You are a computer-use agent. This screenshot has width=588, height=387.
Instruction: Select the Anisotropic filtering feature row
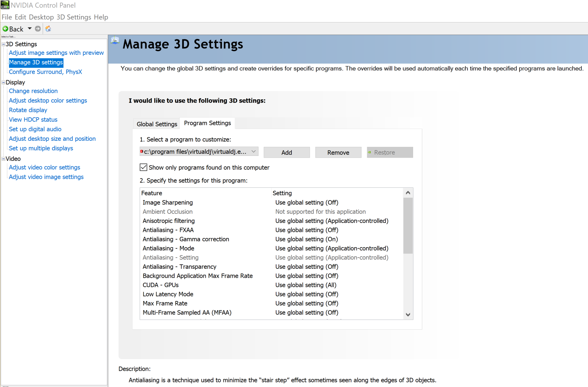(x=272, y=221)
